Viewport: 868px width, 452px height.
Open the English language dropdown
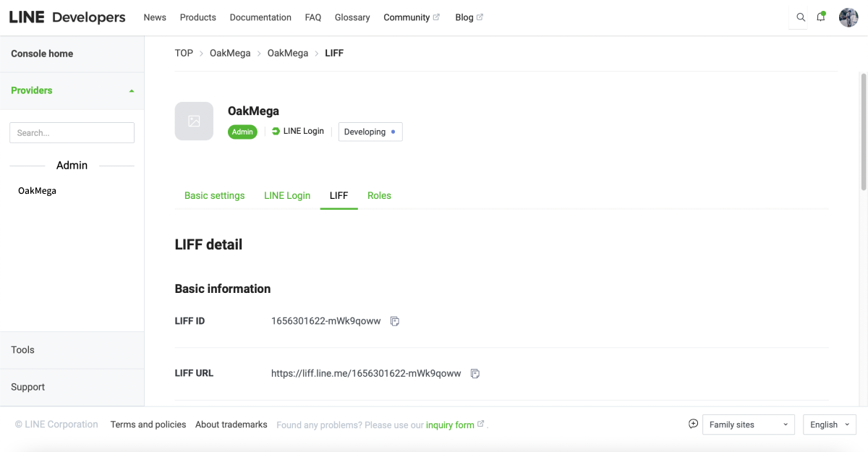pyautogui.click(x=829, y=425)
